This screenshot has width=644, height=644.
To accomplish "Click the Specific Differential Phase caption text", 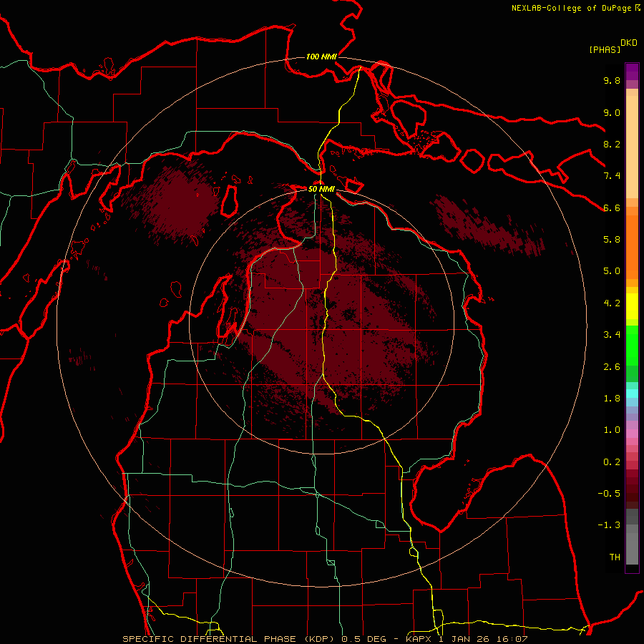I will pyautogui.click(x=325, y=639).
